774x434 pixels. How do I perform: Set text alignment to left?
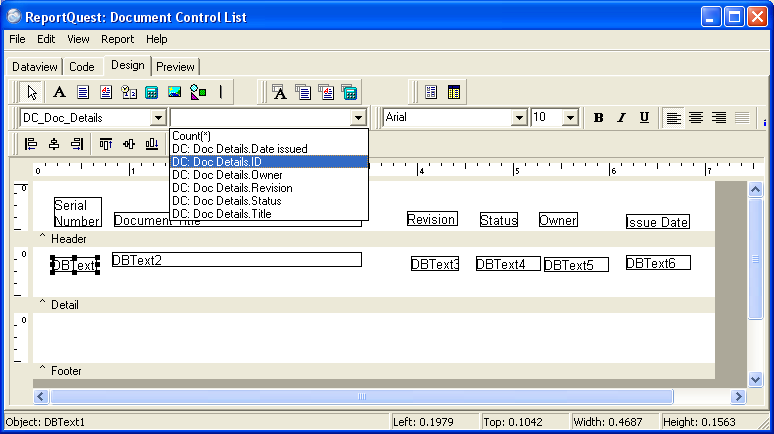click(673, 118)
